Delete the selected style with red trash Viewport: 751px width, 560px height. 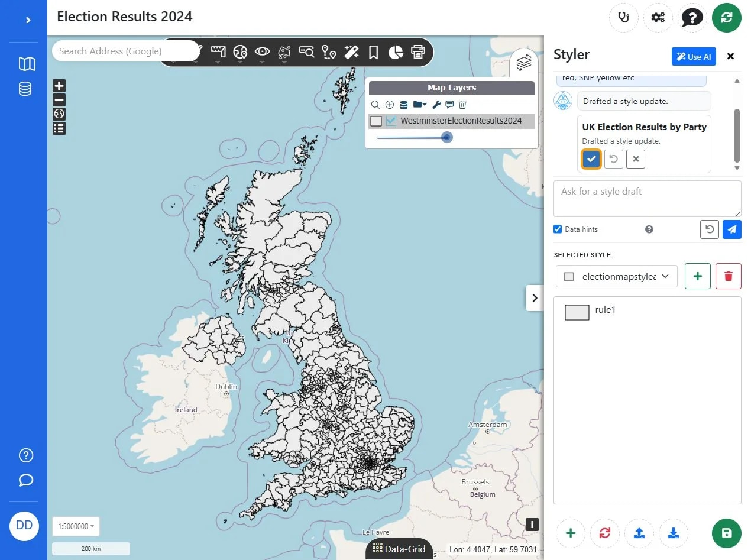[729, 276]
